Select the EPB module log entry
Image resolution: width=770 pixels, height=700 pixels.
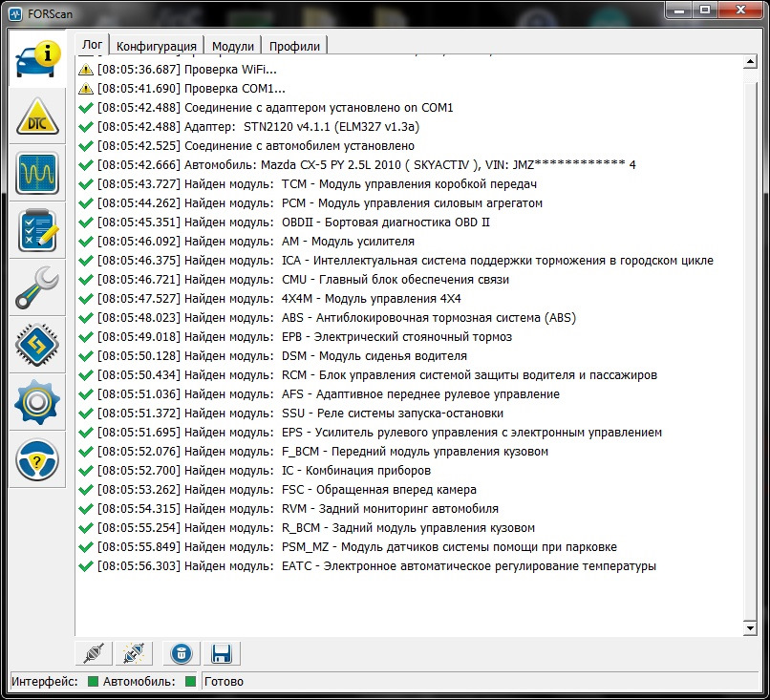295,337
